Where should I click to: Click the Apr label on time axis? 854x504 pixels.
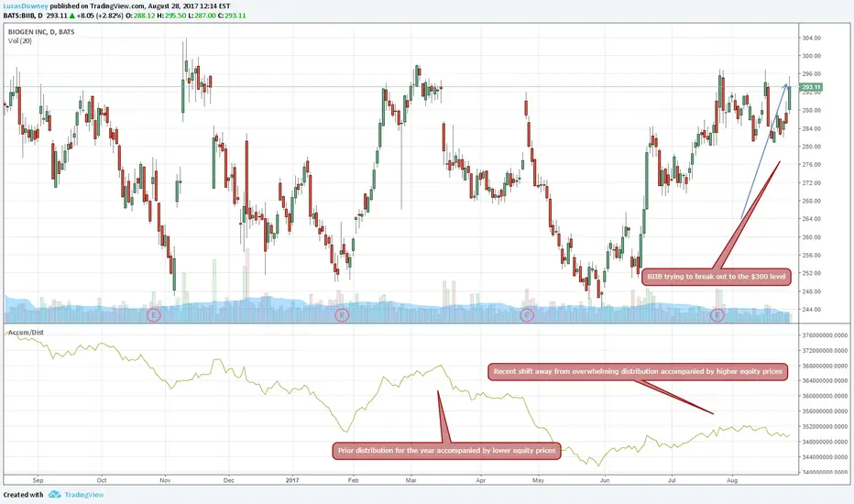pyautogui.click(x=480, y=480)
